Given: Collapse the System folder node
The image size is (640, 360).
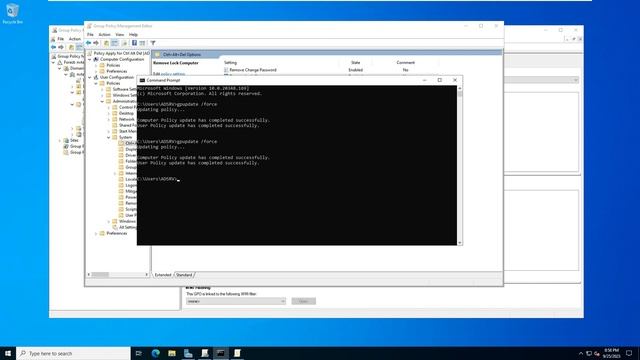Looking at the screenshot, I should (109, 138).
